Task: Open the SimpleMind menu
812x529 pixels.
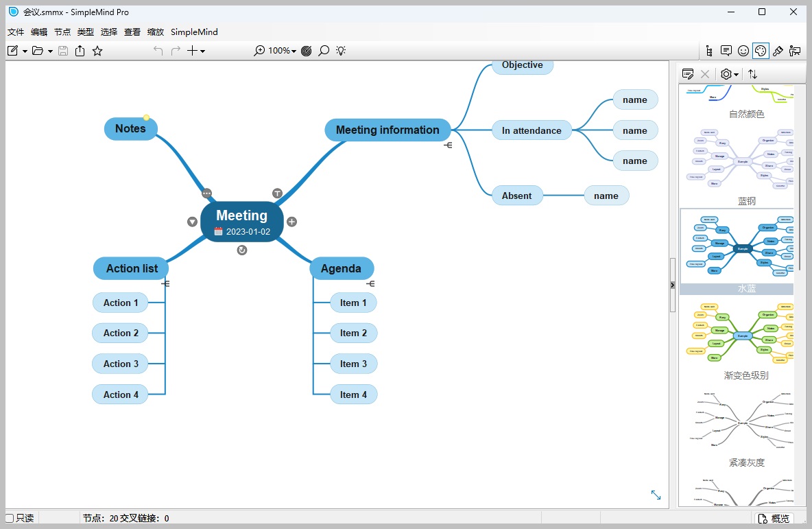Action: pos(193,32)
